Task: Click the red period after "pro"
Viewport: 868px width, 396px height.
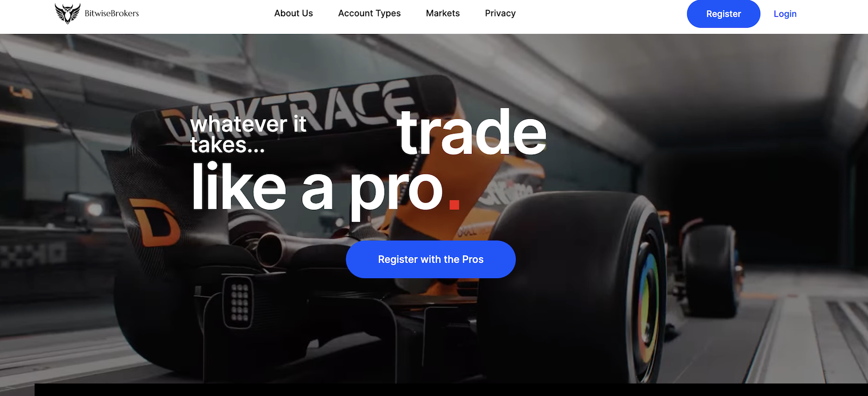Action: [455, 204]
